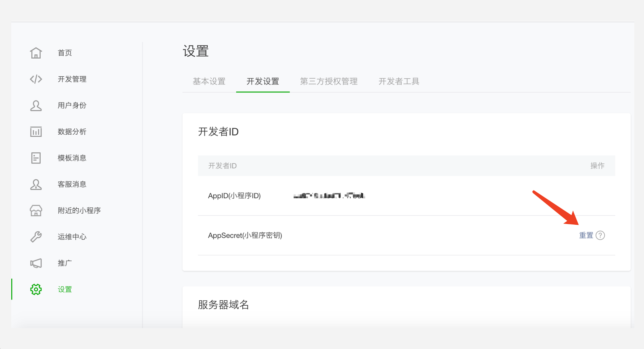Click the megaphone icon for 推广
Viewport: 644px width, 349px height.
(x=36, y=263)
